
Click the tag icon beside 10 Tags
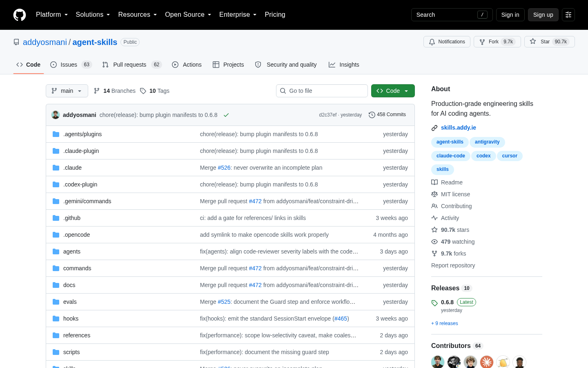[x=143, y=91]
